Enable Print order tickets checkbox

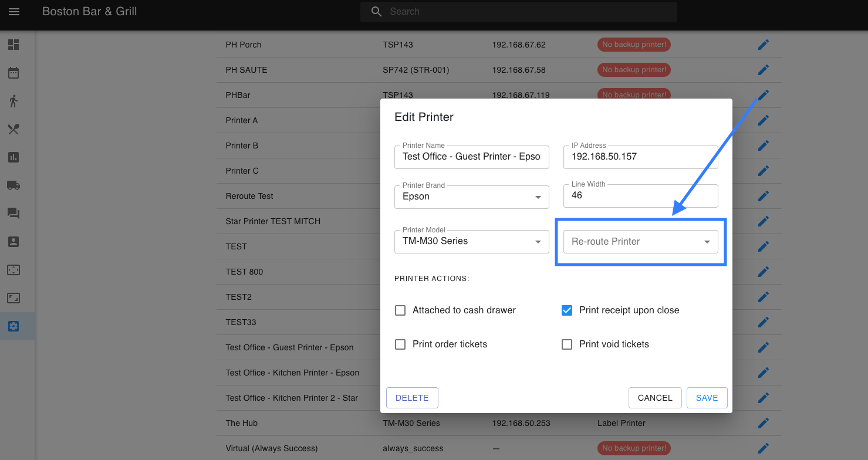(400, 344)
